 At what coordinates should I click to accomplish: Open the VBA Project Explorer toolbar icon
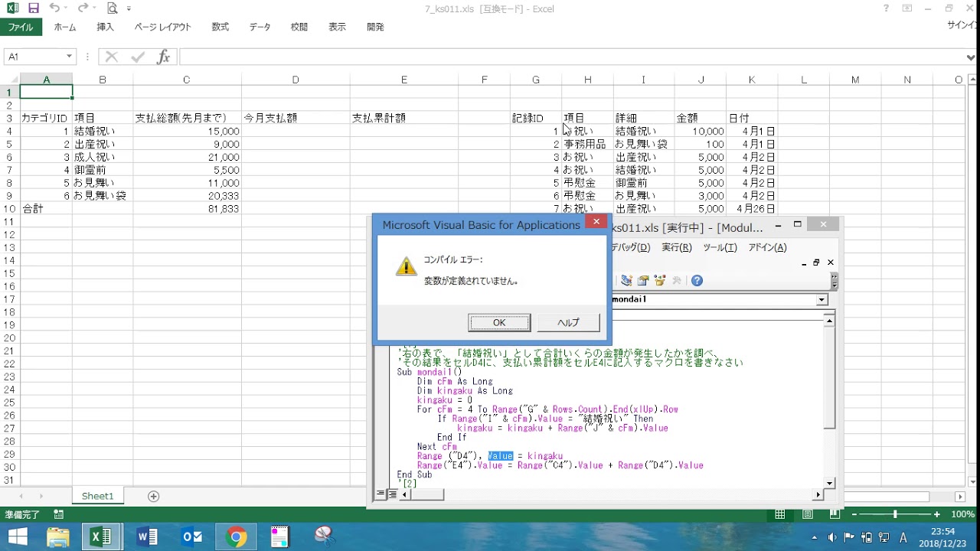[626, 281]
